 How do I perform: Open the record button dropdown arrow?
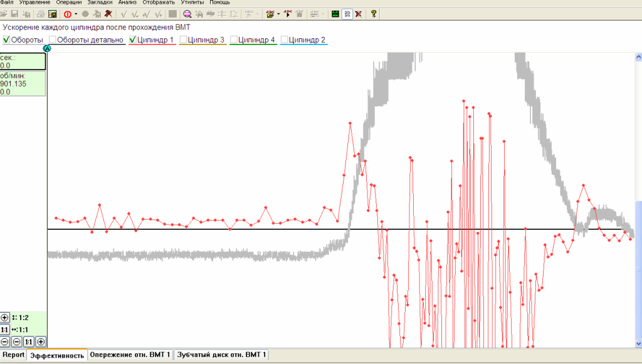76,14
